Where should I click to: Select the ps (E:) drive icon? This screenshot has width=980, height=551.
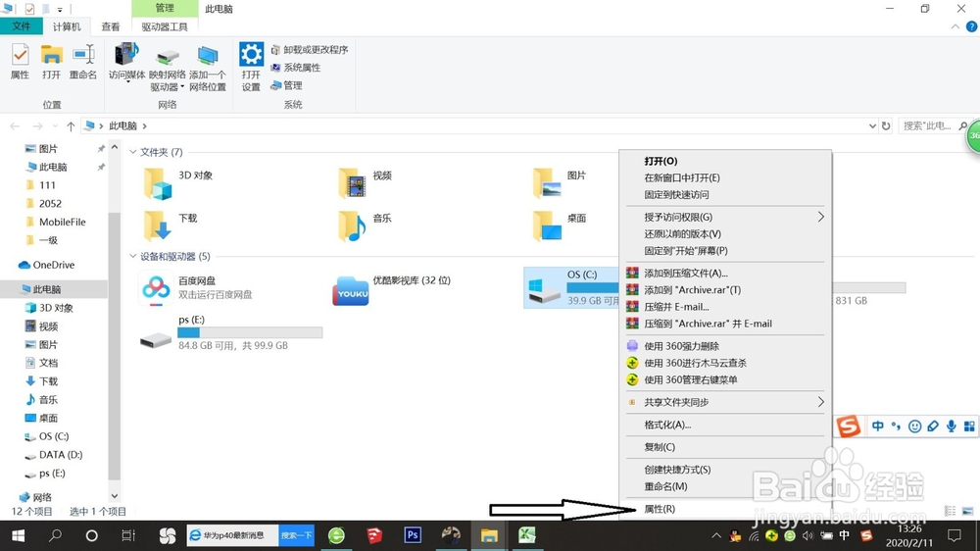(x=156, y=339)
